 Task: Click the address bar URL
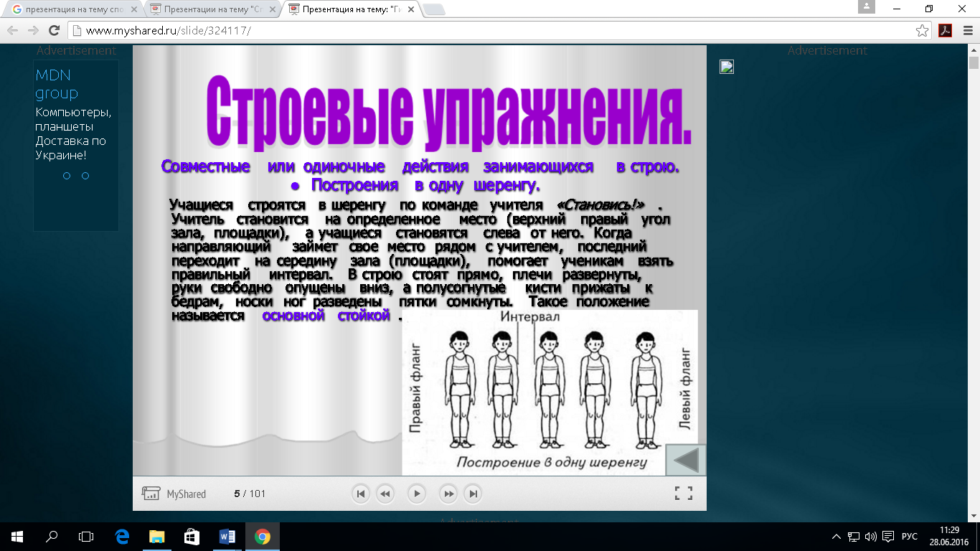pos(169,31)
